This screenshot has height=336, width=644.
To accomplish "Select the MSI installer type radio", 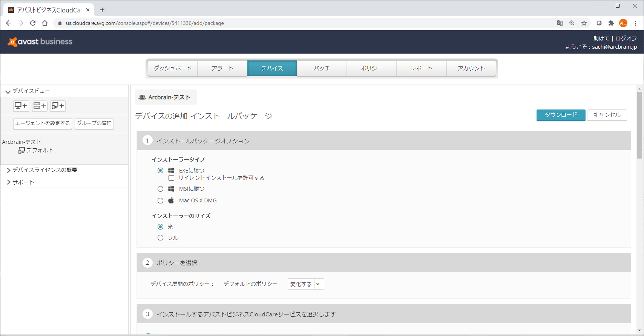I will pyautogui.click(x=160, y=189).
